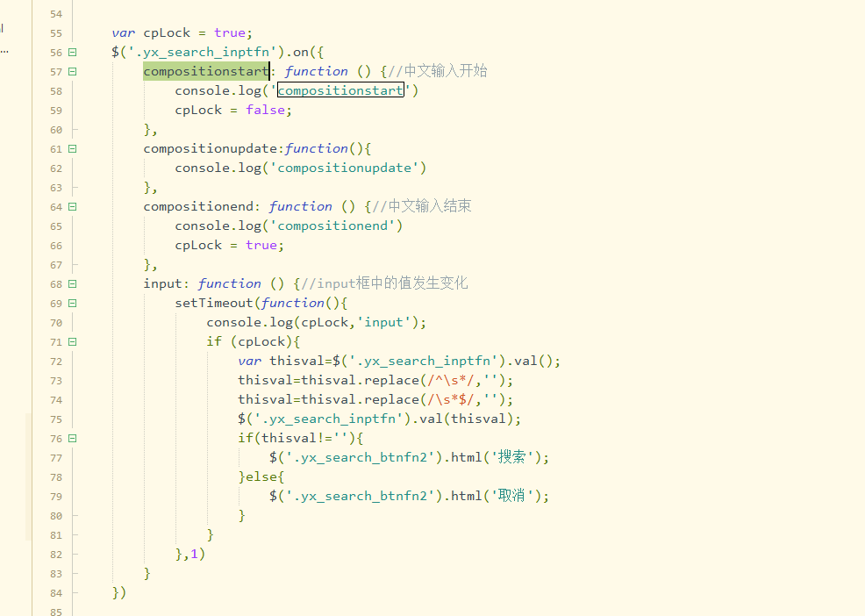
Task: Click the comment 中文输入结束 on line 64
Action: click(423, 206)
